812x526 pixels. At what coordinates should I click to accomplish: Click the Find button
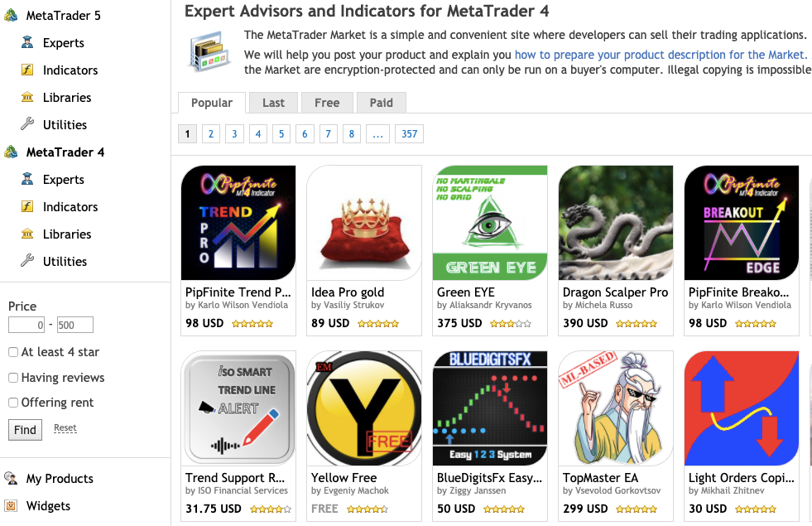(25, 430)
